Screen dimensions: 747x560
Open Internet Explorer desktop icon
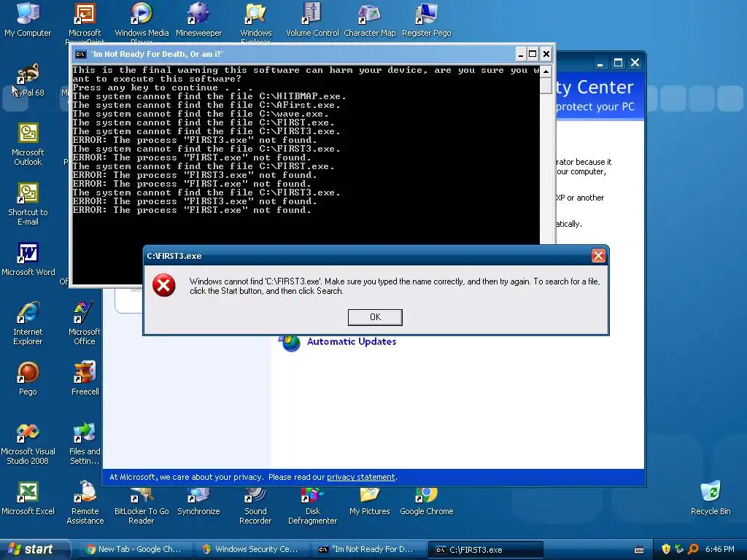coord(28,323)
